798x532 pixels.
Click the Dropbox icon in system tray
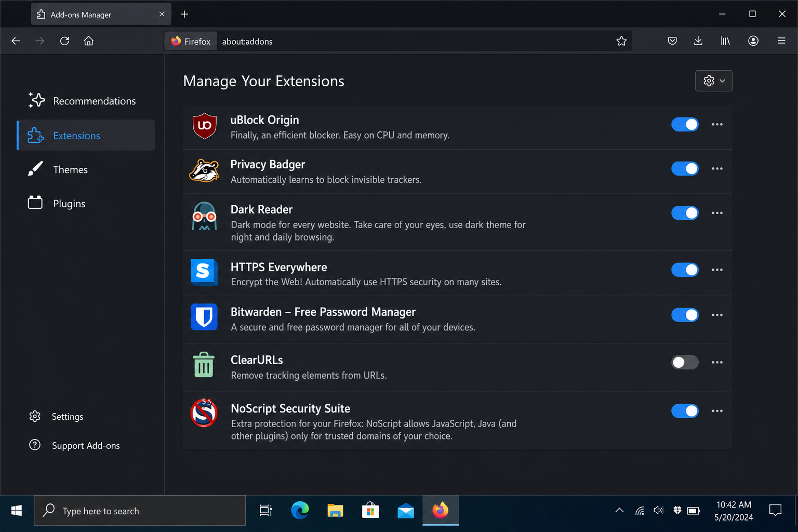(677, 511)
